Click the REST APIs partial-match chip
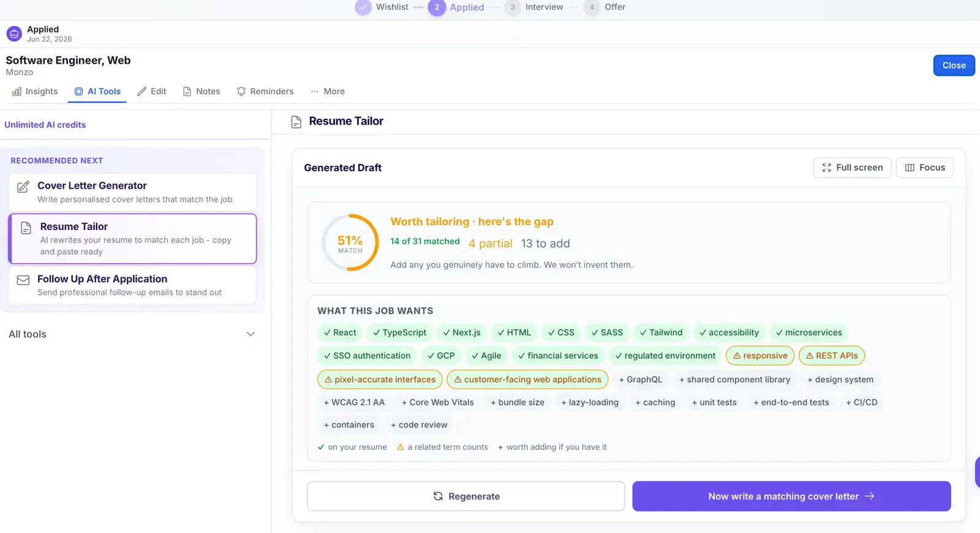The height and width of the screenshot is (533, 980). (832, 356)
